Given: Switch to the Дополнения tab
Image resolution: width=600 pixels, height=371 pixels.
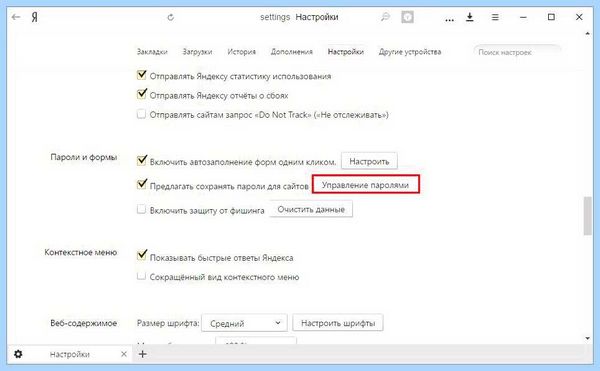Looking at the screenshot, I should pos(292,52).
